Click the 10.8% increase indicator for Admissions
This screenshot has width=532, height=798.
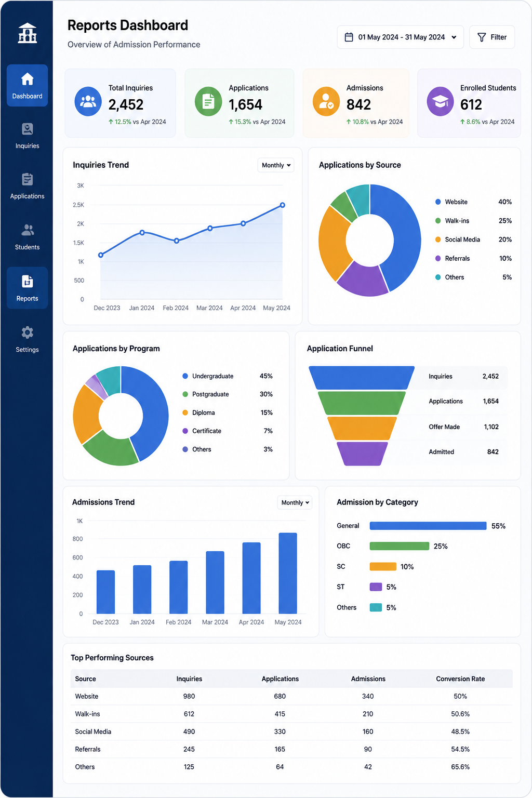click(x=357, y=122)
